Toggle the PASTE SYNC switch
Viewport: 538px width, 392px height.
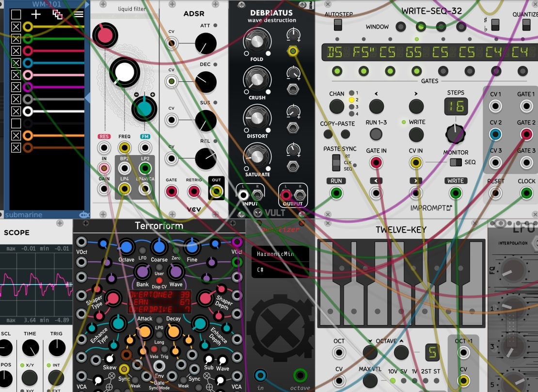[336, 162]
